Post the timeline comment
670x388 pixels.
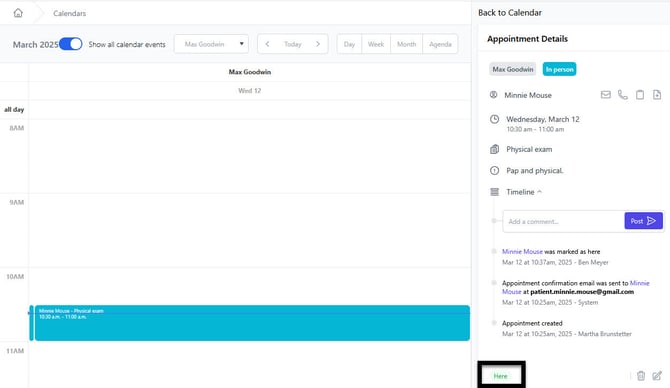pos(643,221)
